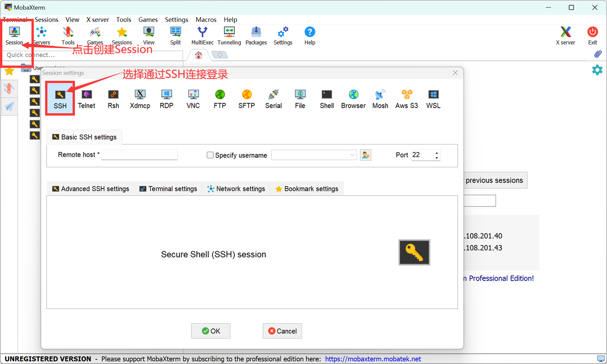This screenshot has width=607, height=364.
Task: Select the Serial session type
Action: (274, 99)
